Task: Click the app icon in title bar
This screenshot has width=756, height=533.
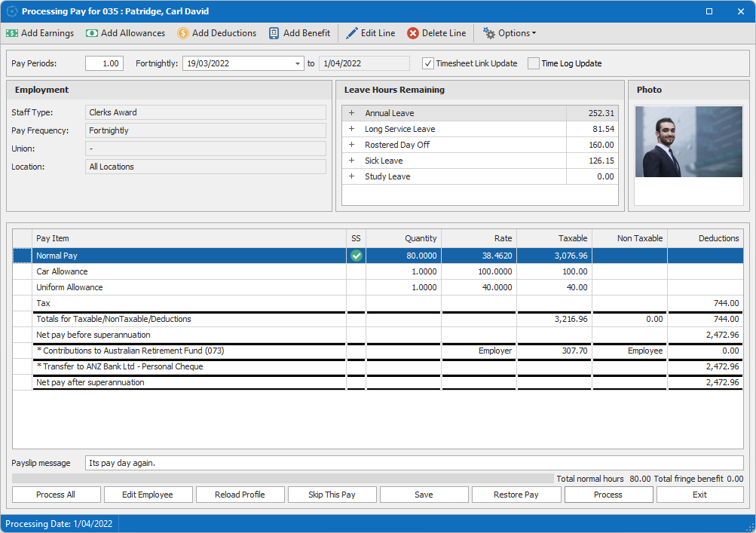Action: (x=11, y=11)
